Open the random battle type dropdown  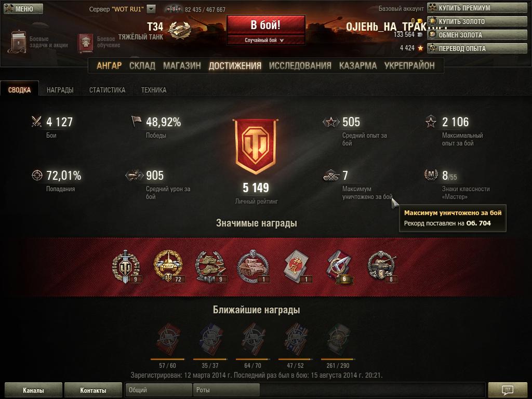tap(264, 40)
